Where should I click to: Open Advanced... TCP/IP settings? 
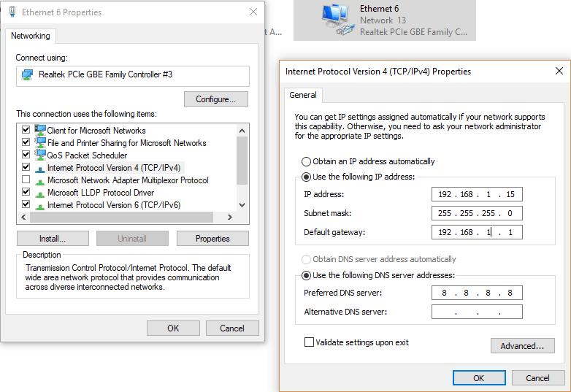[522, 346]
